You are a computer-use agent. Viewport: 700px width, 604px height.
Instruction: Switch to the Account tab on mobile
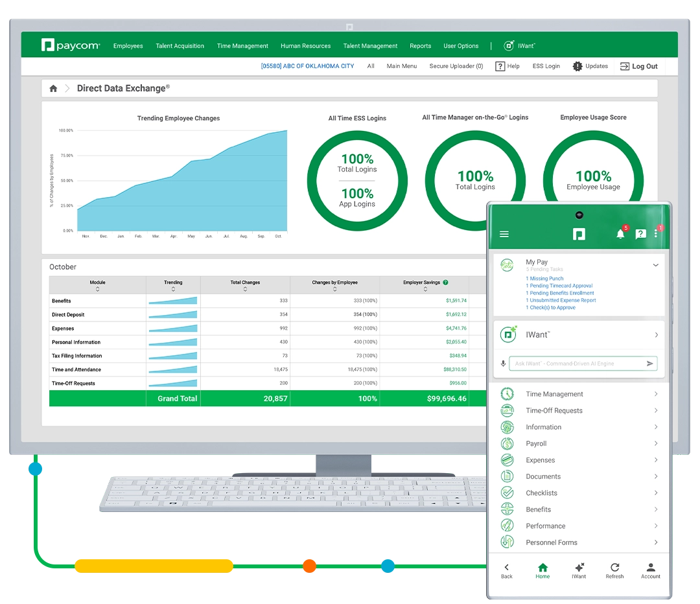coord(650,570)
